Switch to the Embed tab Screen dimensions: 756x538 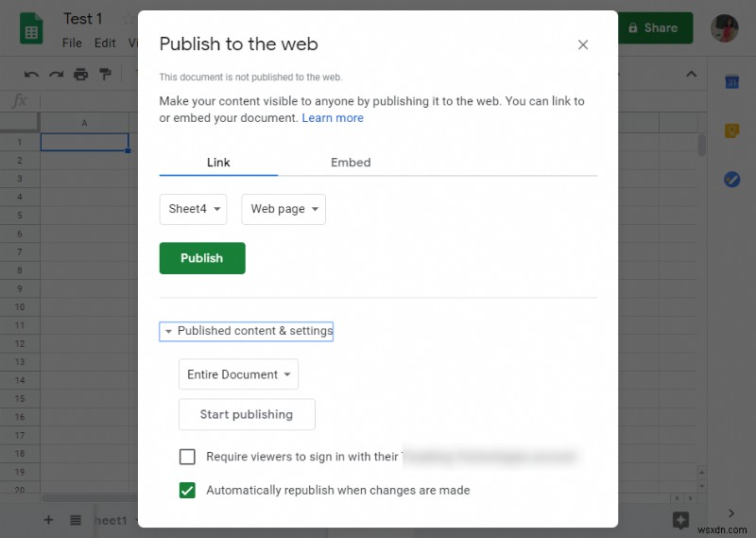(x=351, y=163)
